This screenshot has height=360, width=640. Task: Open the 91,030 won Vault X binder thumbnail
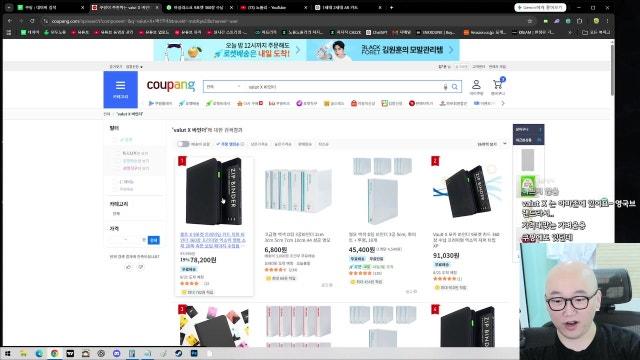point(467,191)
